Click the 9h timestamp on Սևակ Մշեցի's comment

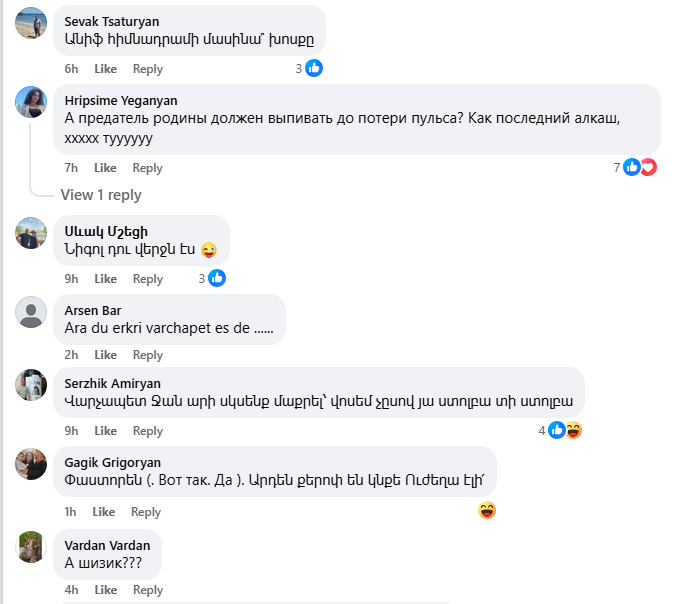(x=71, y=279)
